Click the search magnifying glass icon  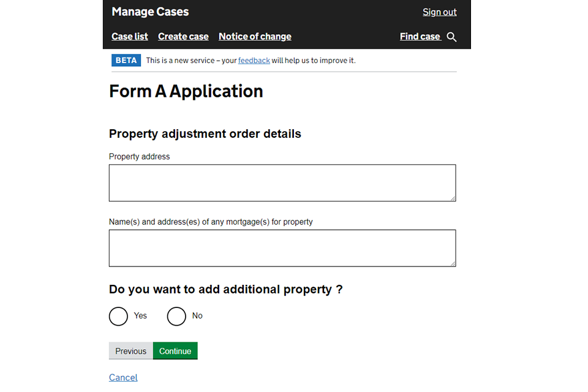click(x=451, y=37)
